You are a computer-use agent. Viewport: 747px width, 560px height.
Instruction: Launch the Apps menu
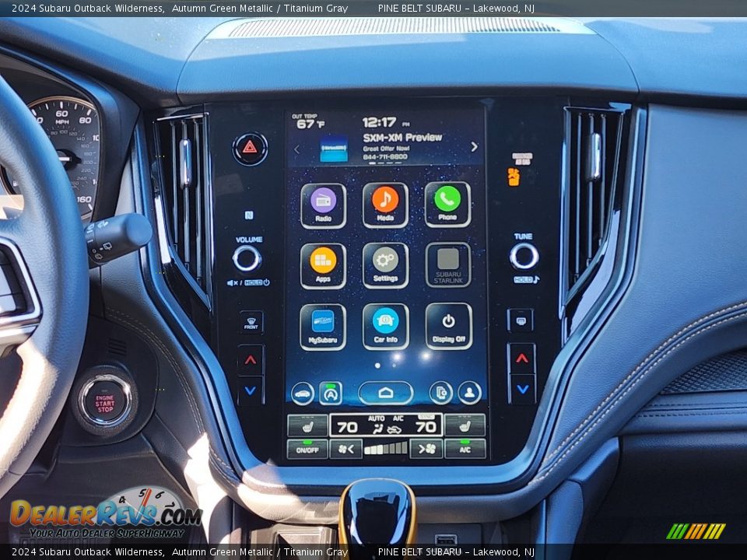pos(323,266)
